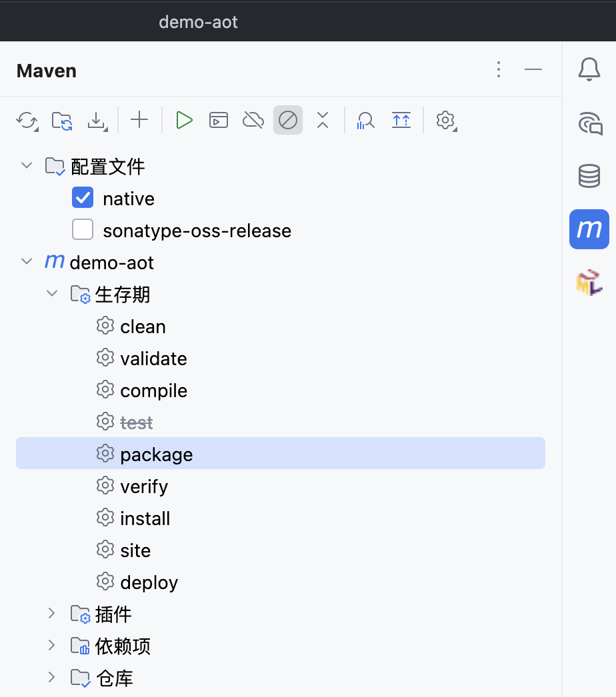Open the Maven panel options kebab menu
Image resolution: width=616 pixels, height=697 pixels.
pos(499,69)
